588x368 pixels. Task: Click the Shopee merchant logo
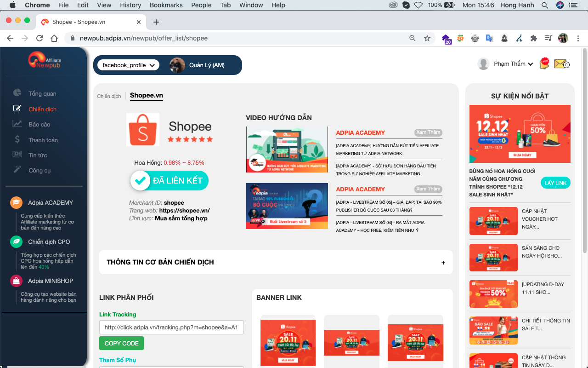143,130
